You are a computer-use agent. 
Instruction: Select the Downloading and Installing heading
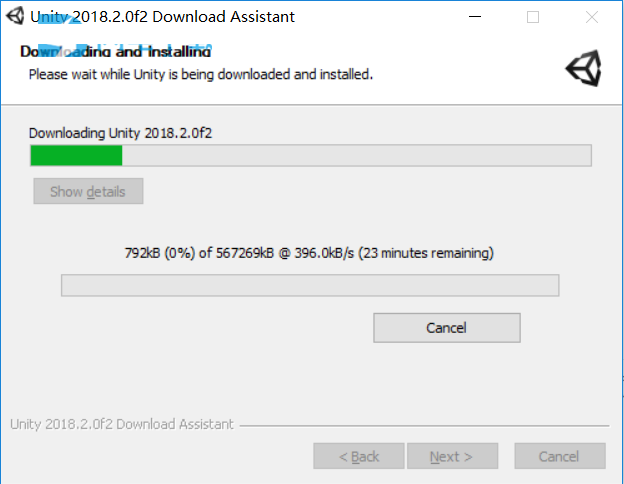click(x=115, y=51)
